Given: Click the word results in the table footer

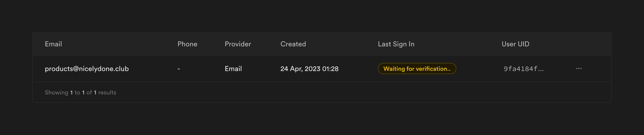Looking at the screenshot, I should click(107, 92).
